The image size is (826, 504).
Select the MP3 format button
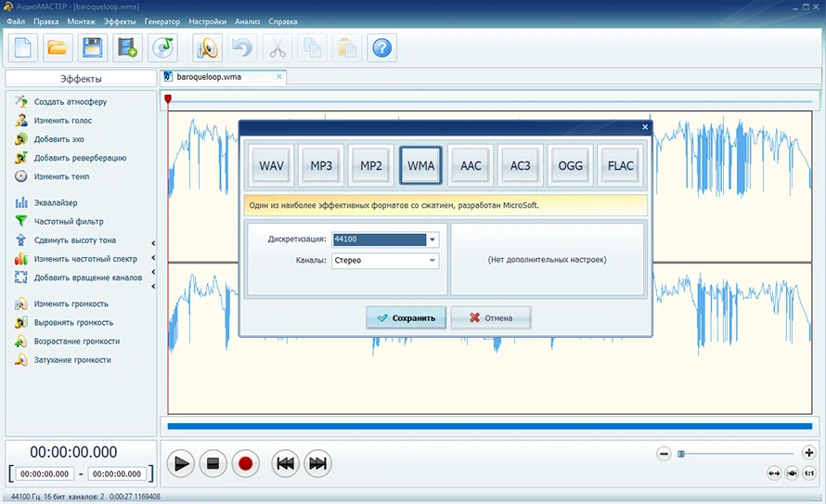[x=321, y=166]
